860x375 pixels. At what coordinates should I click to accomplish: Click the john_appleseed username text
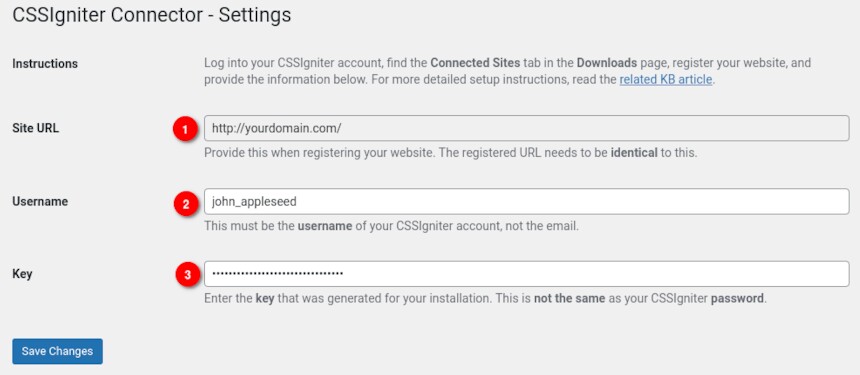pos(254,202)
